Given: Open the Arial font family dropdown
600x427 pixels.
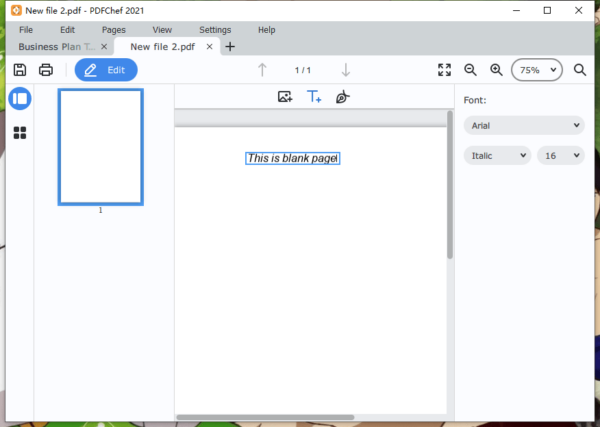Looking at the screenshot, I should (x=524, y=125).
